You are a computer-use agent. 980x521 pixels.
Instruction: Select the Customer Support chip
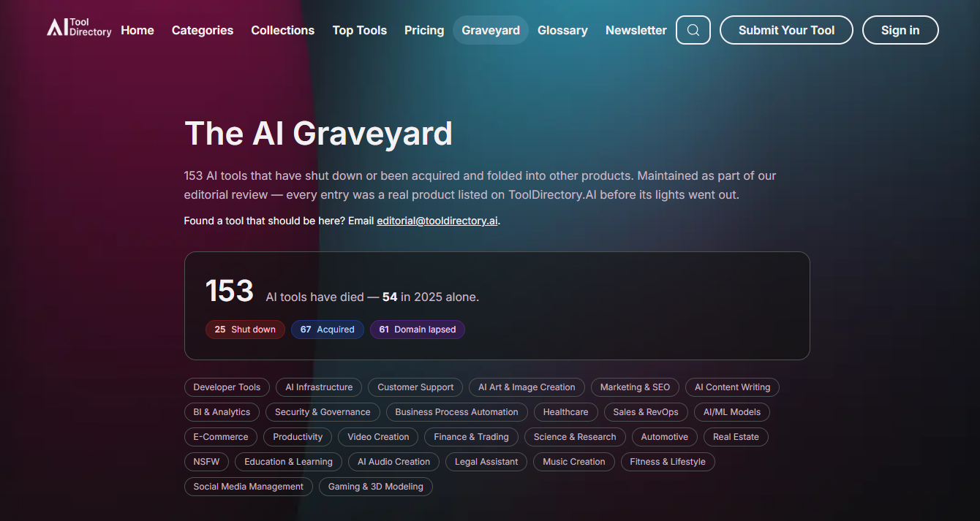[x=415, y=387]
